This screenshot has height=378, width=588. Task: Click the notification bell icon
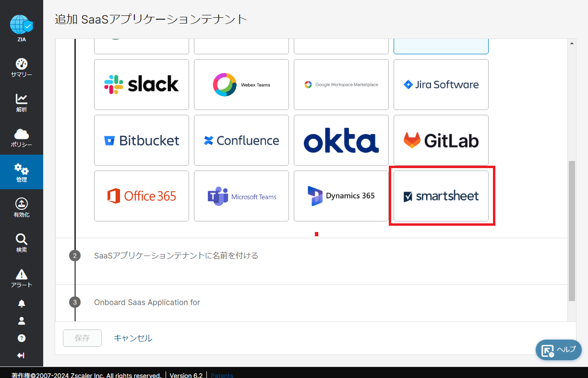coord(22,304)
